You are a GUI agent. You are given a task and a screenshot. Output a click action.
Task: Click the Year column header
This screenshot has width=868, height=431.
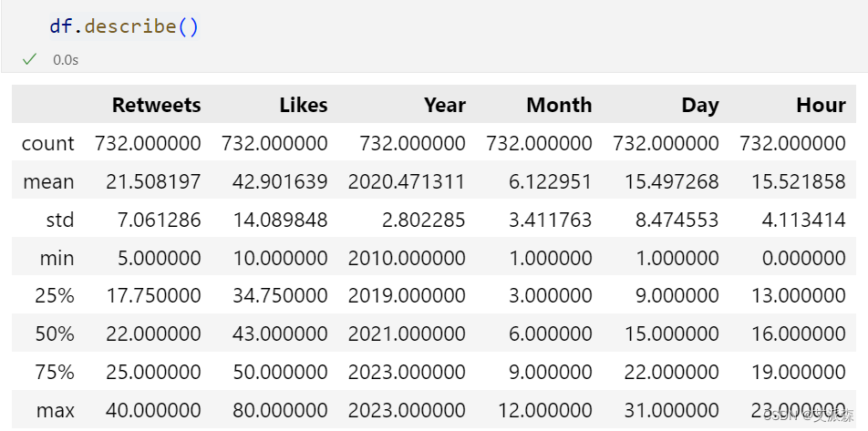[x=444, y=105]
